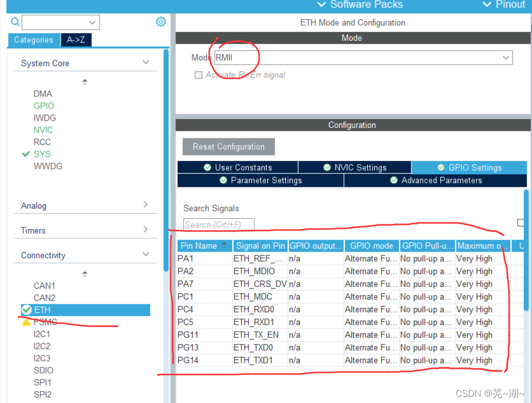
Task: Select NVIC peripheral
Action: 43,130
